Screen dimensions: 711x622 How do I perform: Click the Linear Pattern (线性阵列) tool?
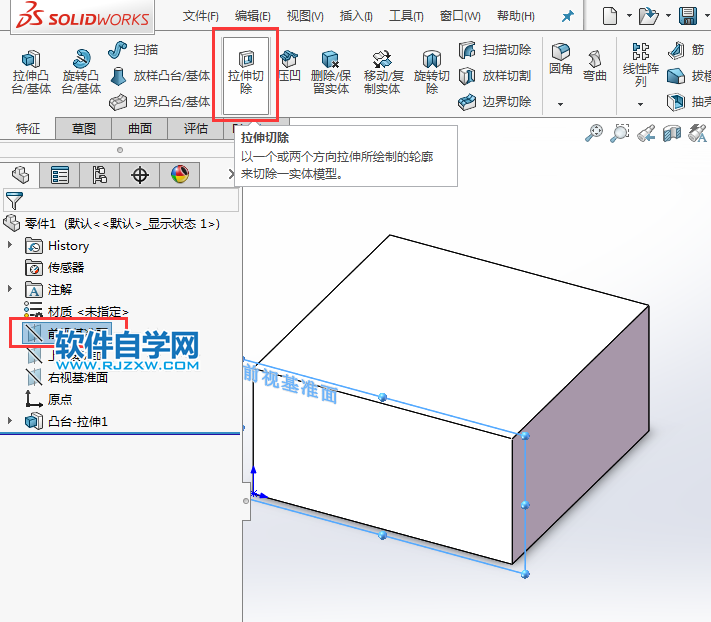pyautogui.click(x=641, y=65)
